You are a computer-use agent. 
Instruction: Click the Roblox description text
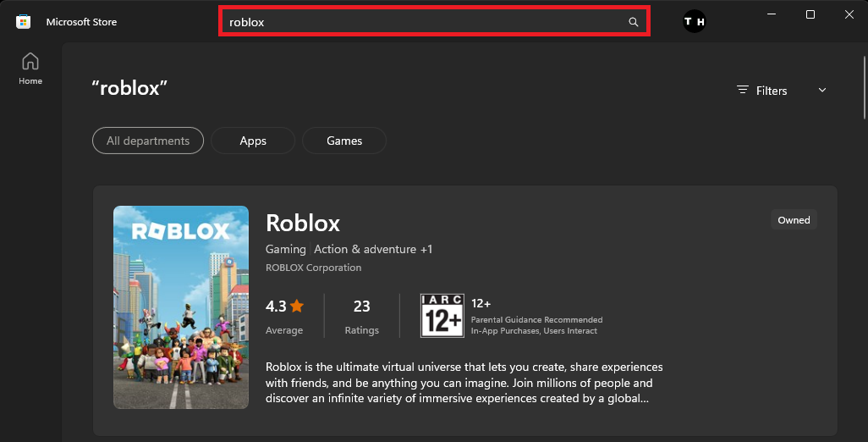tap(464, 383)
